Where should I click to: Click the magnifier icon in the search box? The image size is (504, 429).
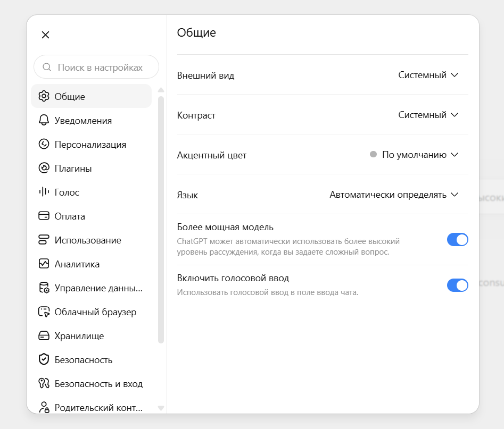[x=47, y=67]
